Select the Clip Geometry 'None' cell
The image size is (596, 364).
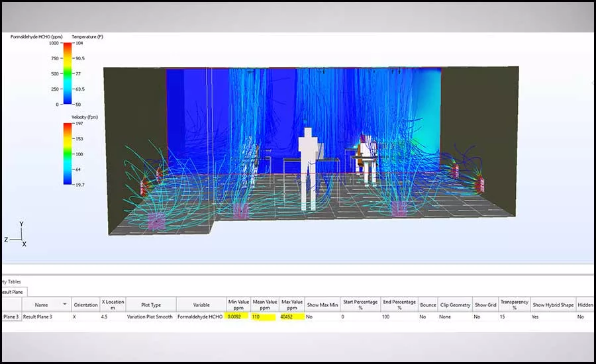[x=455, y=316]
